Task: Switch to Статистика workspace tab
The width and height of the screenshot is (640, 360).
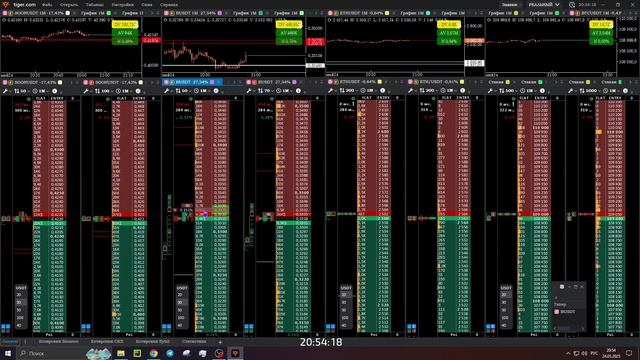Action: pos(194,342)
